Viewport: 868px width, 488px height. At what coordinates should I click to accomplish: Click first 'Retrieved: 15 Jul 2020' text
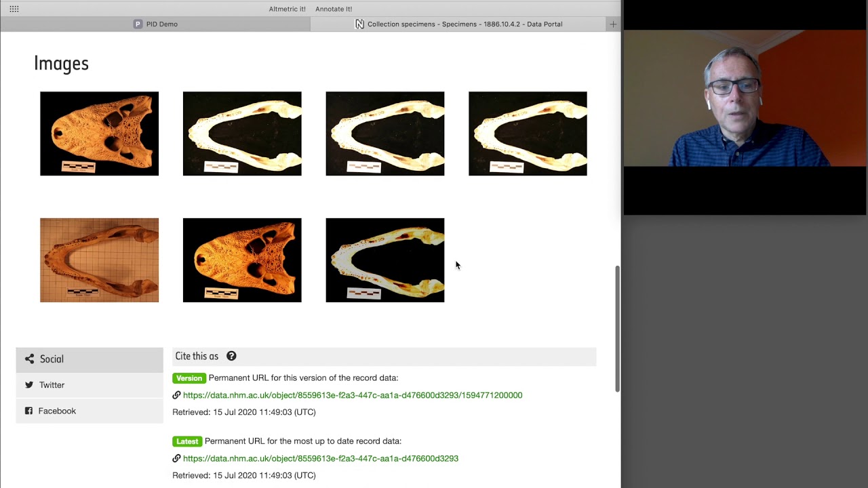point(244,412)
